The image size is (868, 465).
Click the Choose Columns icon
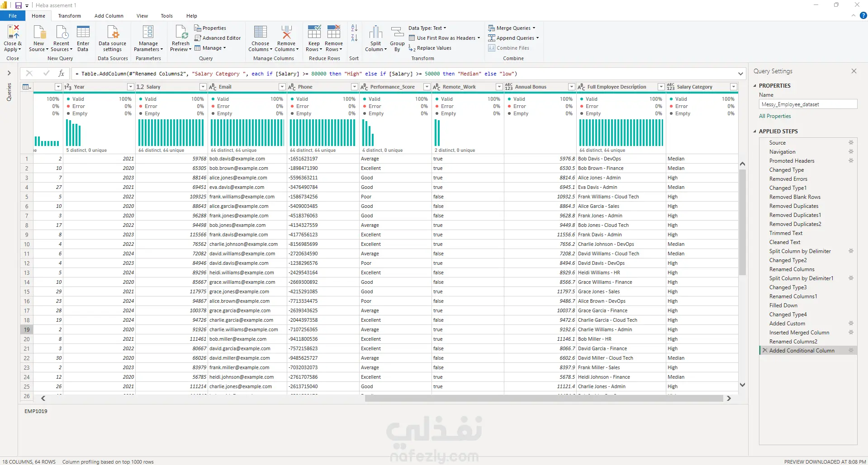(x=261, y=32)
